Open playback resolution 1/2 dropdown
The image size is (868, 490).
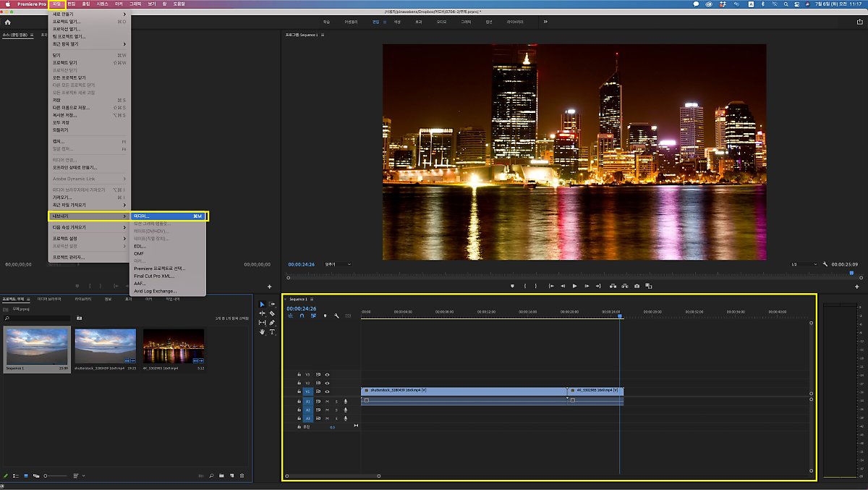[x=804, y=264]
